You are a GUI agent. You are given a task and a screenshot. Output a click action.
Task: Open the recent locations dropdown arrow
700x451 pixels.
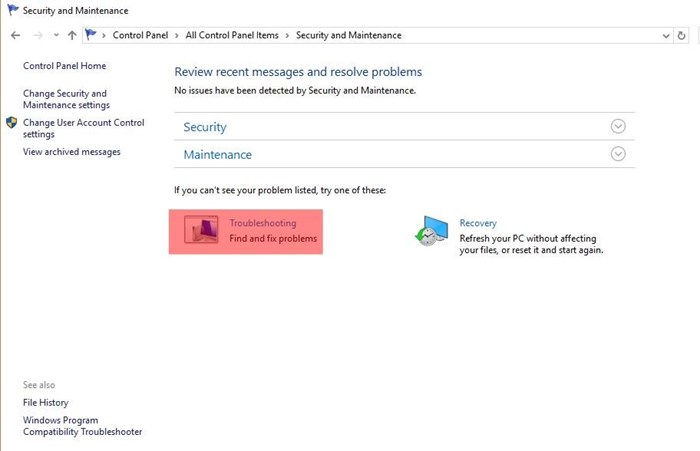(56, 35)
